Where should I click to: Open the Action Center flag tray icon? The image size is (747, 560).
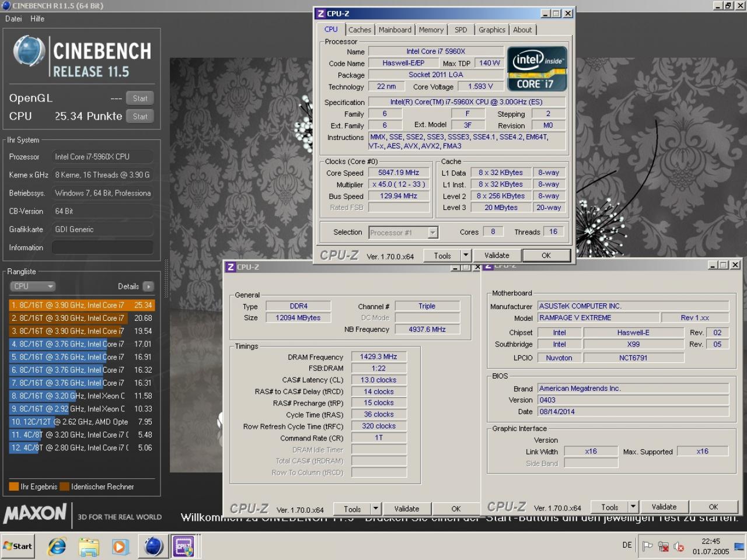pos(647,547)
